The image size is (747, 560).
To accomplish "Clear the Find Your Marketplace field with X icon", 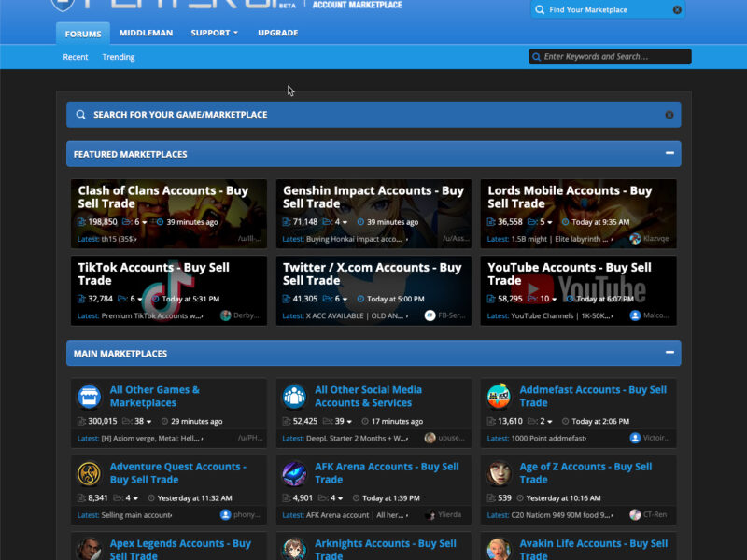I will pyautogui.click(x=678, y=10).
